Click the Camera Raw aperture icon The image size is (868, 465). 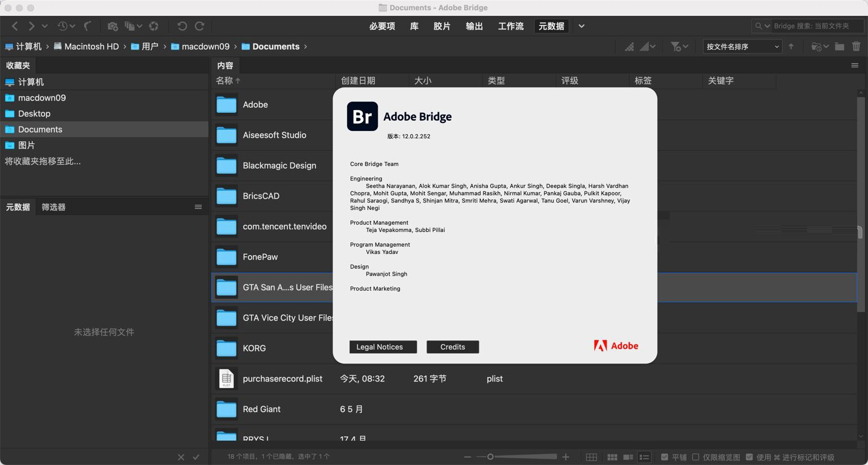pyautogui.click(x=154, y=26)
